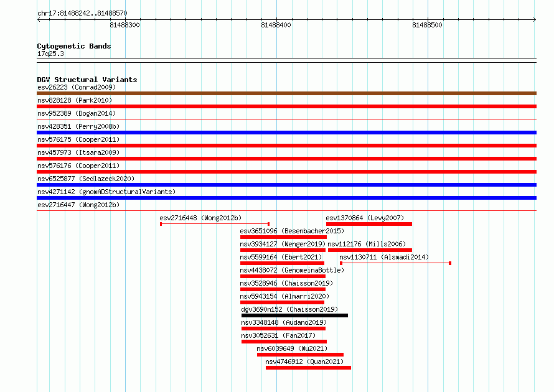Open variant nsv5599164 (Ebert2021) label

point(281,257)
